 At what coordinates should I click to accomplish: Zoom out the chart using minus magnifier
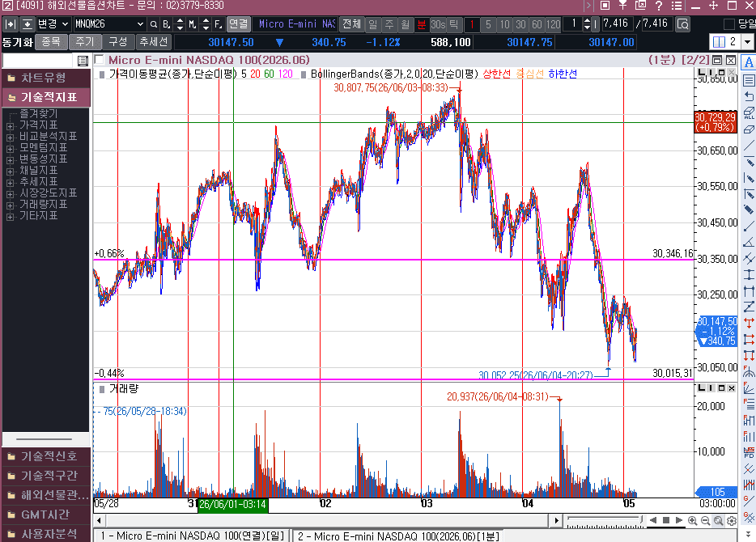tap(705, 520)
